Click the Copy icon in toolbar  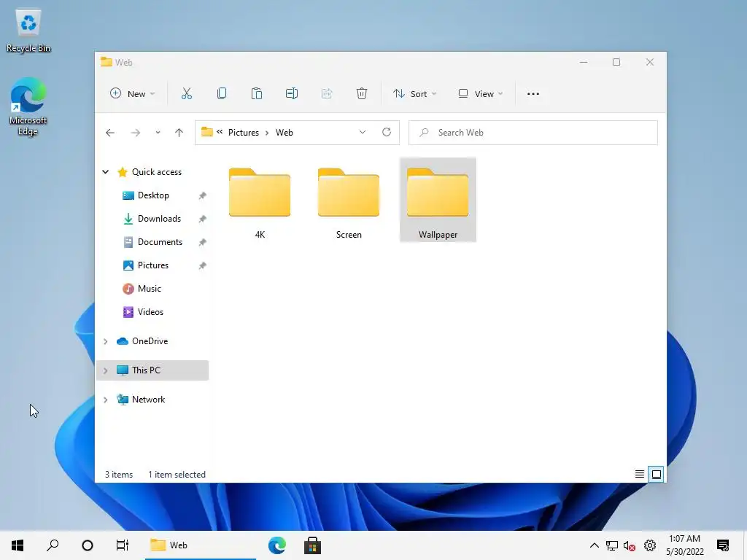pos(222,94)
